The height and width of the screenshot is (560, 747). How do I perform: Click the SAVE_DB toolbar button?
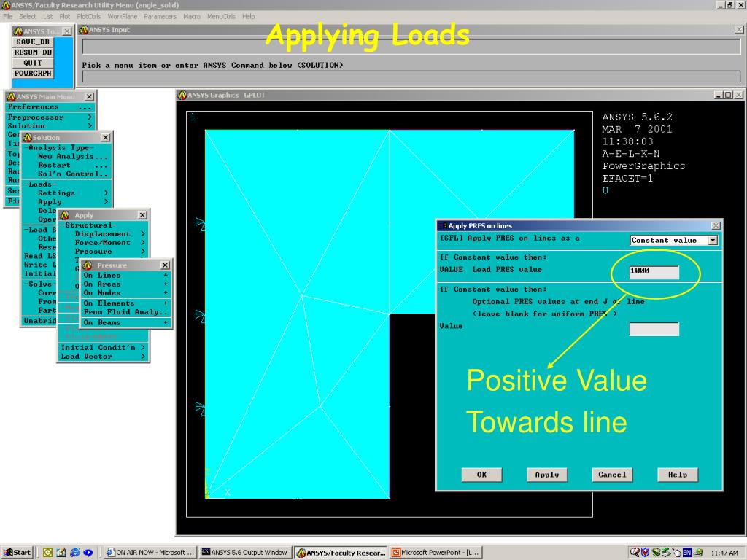coord(32,42)
